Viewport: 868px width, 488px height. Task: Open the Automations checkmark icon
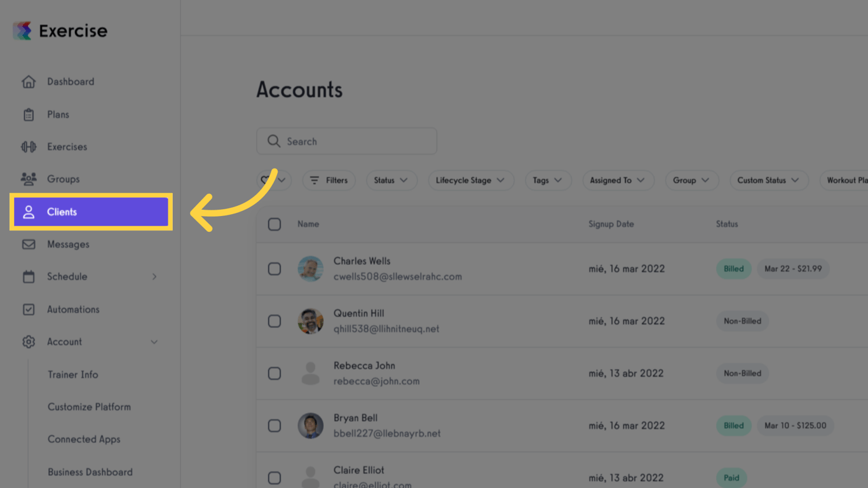coord(29,309)
